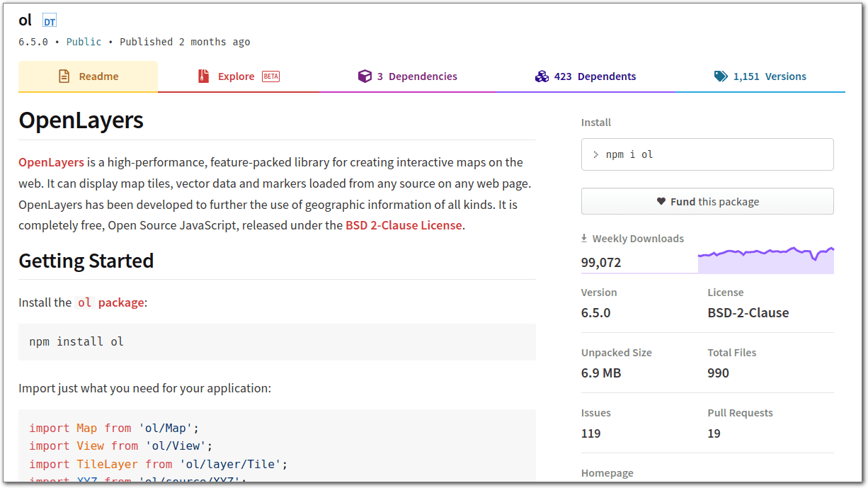Follow the OpenLayers link in description
Viewport: 868px width, 488px height.
coord(51,162)
